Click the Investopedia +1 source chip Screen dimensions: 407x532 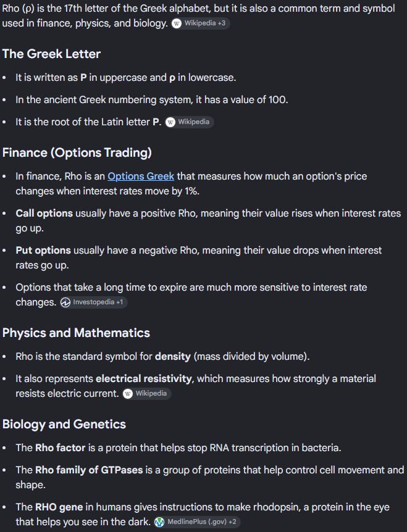point(94,302)
